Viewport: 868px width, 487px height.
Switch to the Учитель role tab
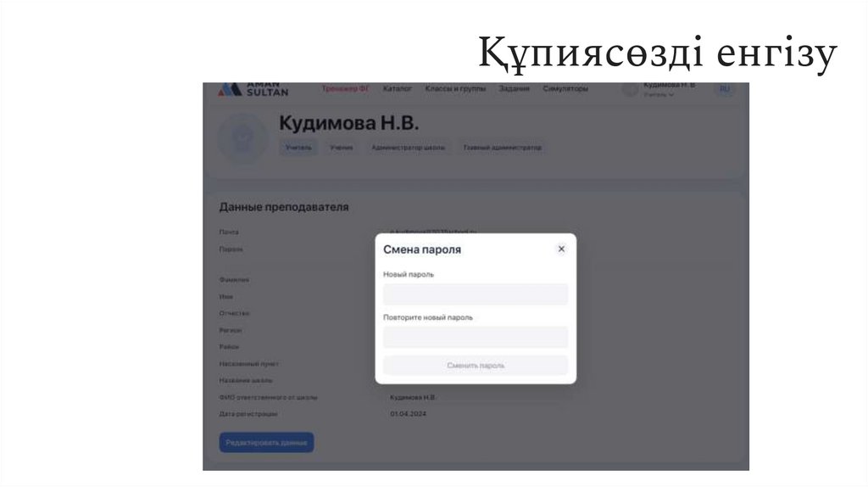click(x=298, y=148)
